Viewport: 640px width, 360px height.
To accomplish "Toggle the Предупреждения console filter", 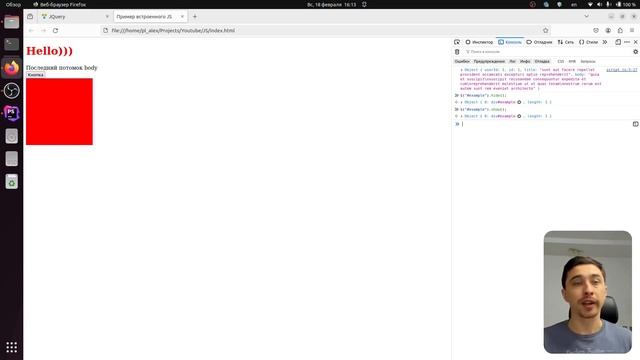I will click(x=489, y=61).
